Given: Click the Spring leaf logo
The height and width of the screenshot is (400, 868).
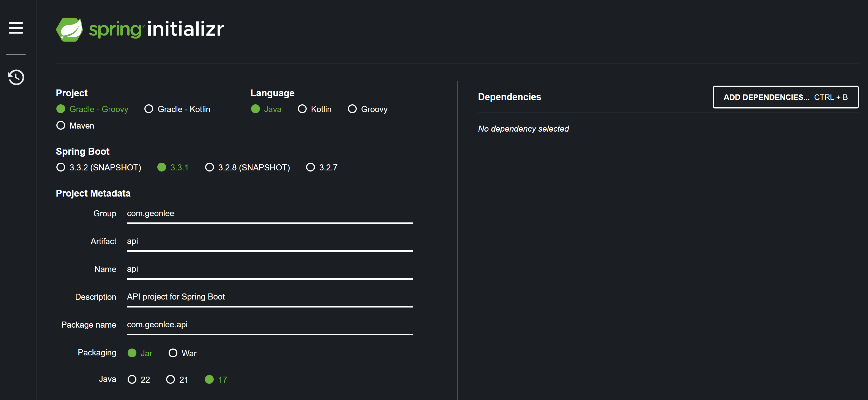Looking at the screenshot, I should pos(69,29).
